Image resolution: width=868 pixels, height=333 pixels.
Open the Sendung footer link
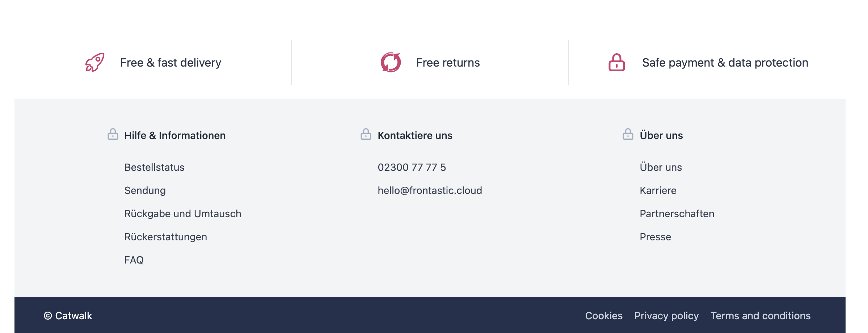pos(145,190)
